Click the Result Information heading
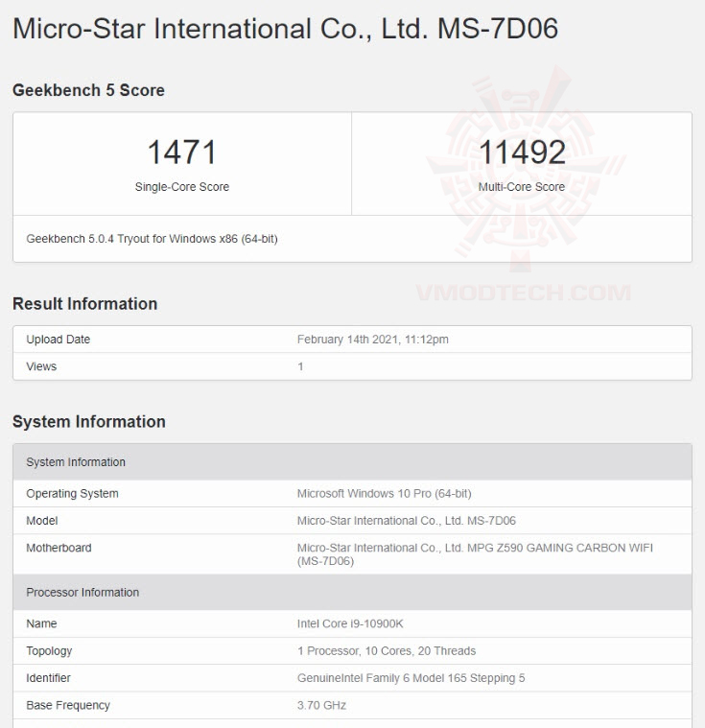This screenshot has width=705, height=728. click(x=85, y=304)
